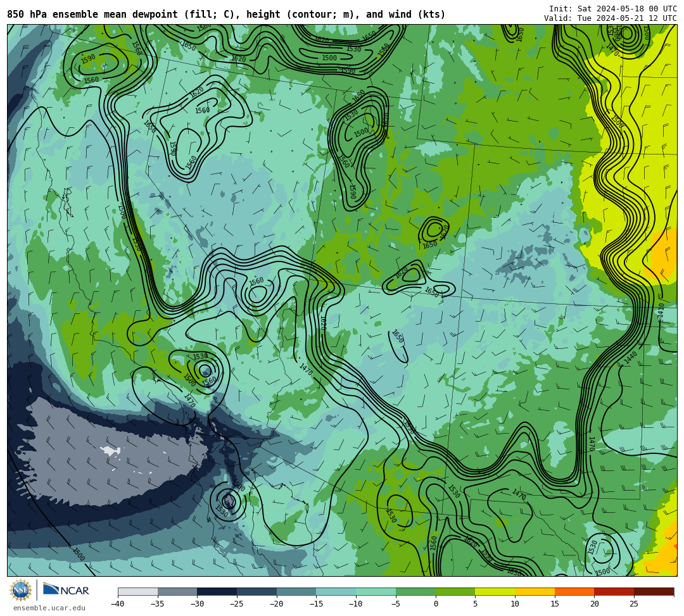Click the medium green -5 to 0 swatch
This screenshot has height=616, width=684.
tap(415, 591)
